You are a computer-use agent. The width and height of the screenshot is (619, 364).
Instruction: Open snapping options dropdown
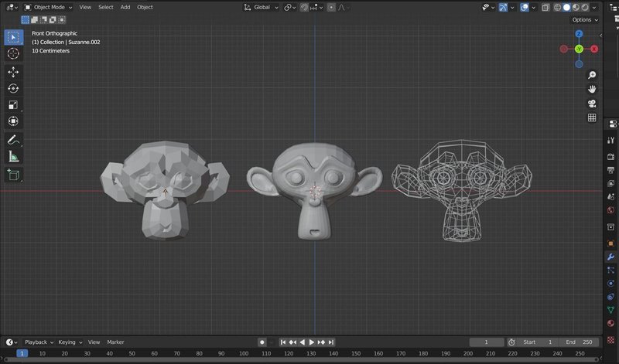tap(317, 7)
